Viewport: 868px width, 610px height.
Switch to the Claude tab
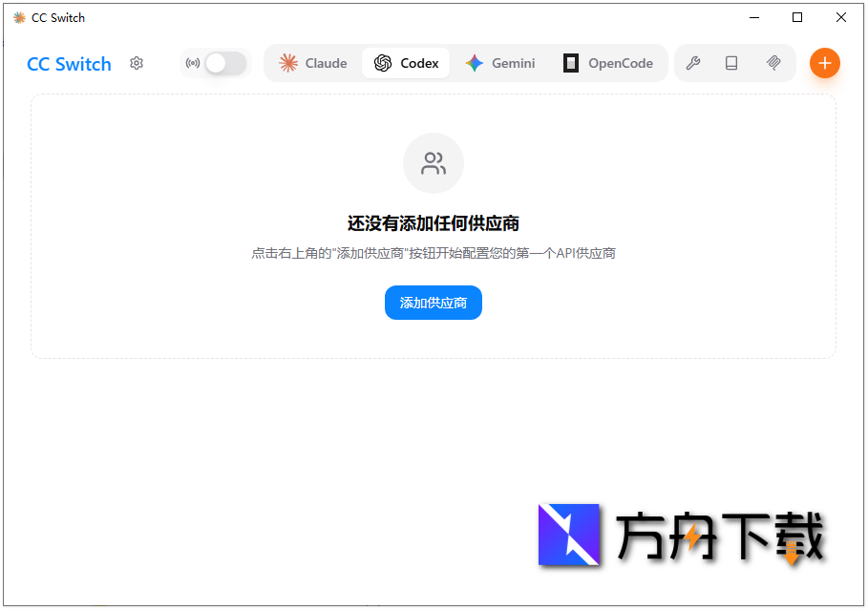click(312, 63)
